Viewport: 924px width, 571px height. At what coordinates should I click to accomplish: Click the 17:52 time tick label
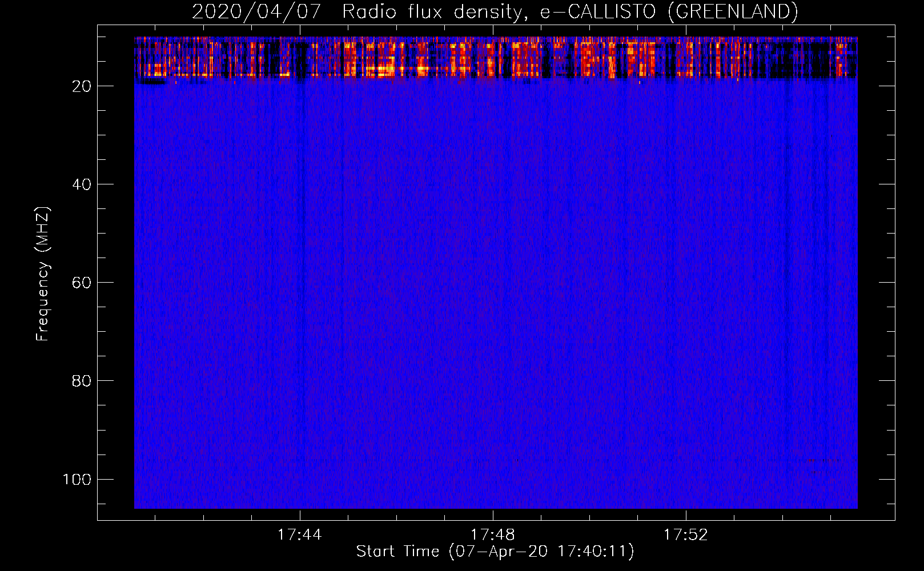coord(686,535)
